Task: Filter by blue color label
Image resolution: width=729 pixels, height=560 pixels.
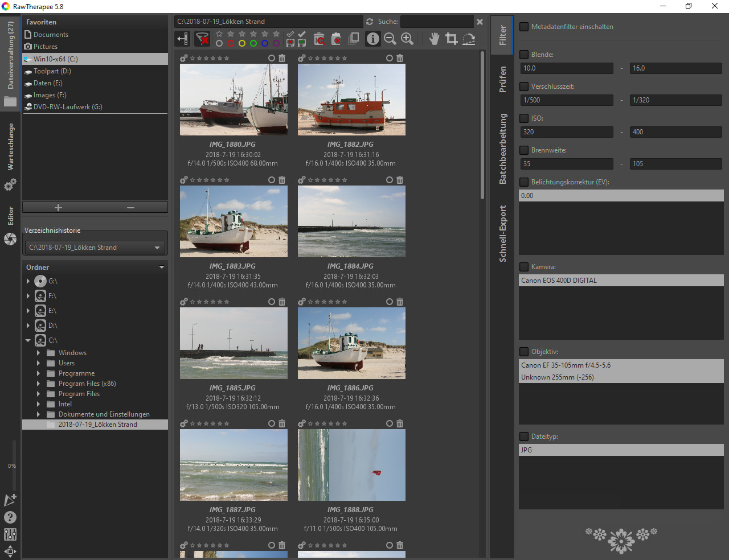Action: pos(265,43)
